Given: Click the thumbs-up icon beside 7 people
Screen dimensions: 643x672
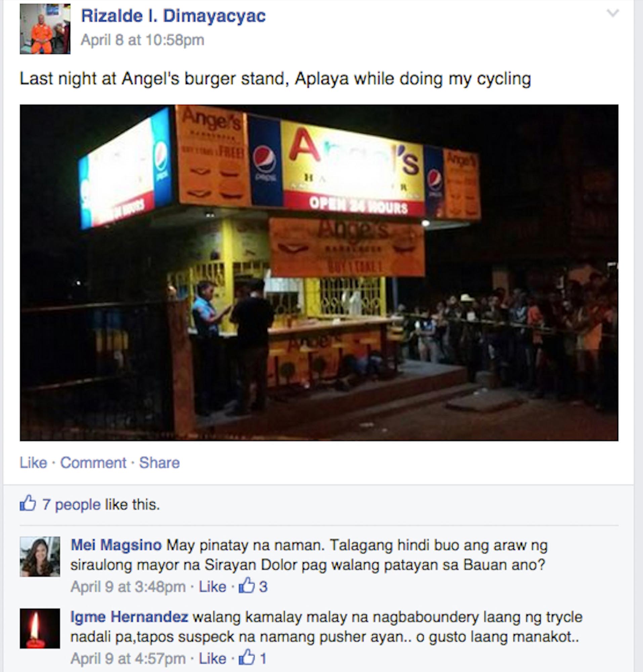Looking at the screenshot, I should click(28, 503).
